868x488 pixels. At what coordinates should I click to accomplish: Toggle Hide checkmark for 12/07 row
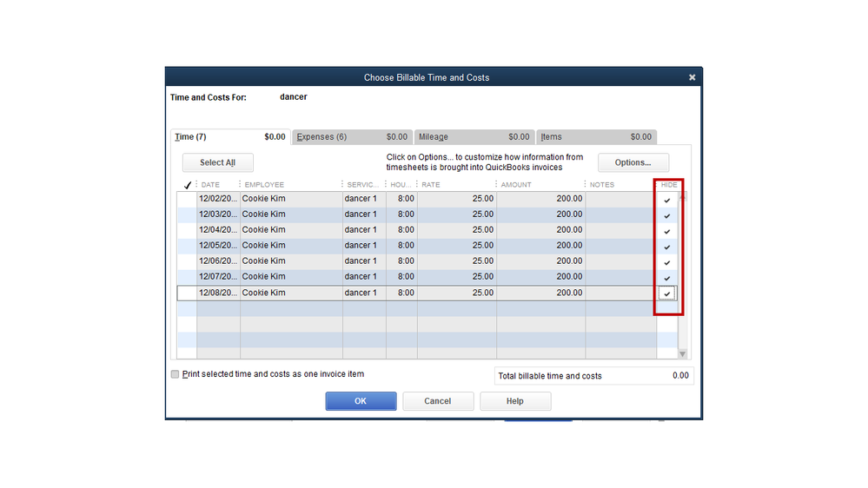pyautogui.click(x=667, y=277)
